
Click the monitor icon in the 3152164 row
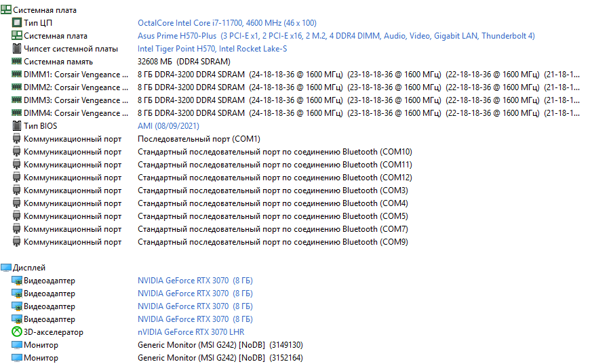(x=17, y=358)
